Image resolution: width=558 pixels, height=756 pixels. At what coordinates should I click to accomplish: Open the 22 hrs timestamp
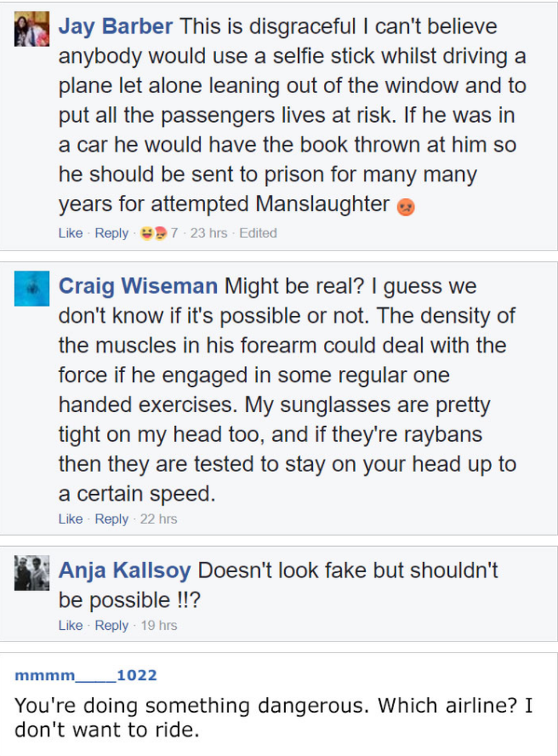click(158, 519)
